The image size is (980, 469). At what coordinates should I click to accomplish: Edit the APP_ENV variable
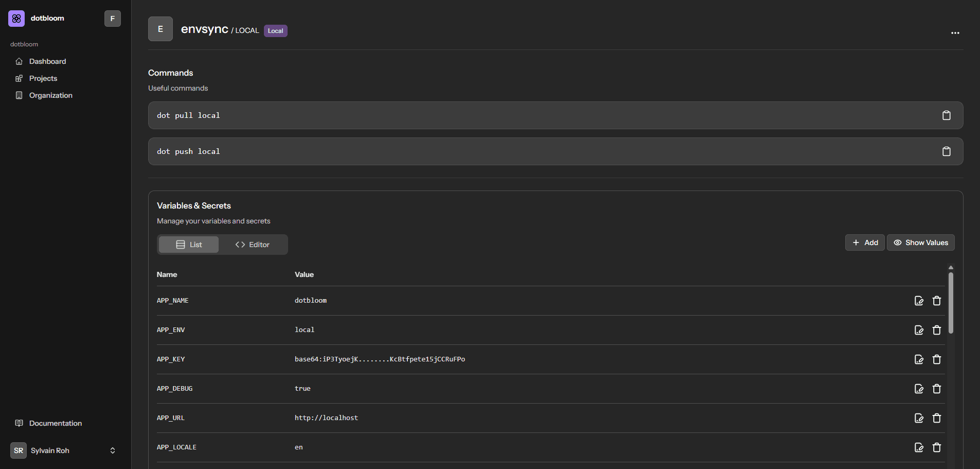(x=919, y=330)
